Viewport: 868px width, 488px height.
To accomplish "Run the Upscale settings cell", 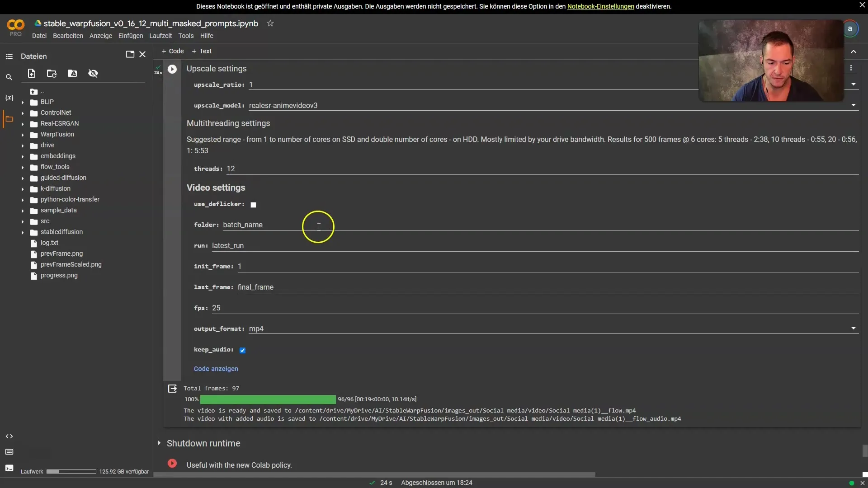I will (172, 69).
